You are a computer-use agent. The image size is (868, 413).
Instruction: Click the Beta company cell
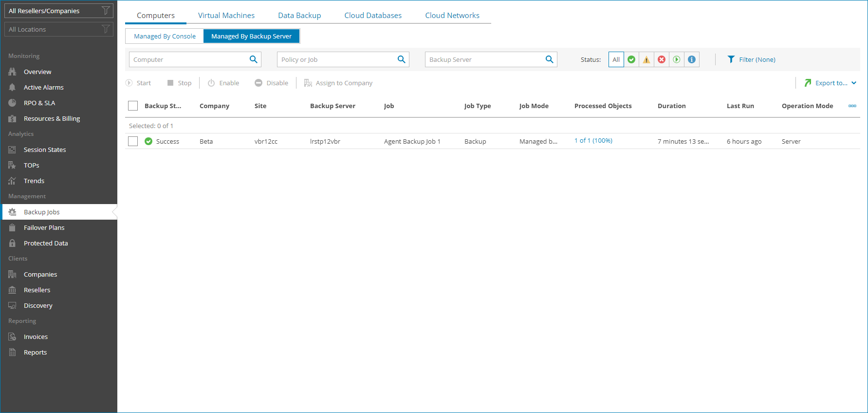click(206, 141)
